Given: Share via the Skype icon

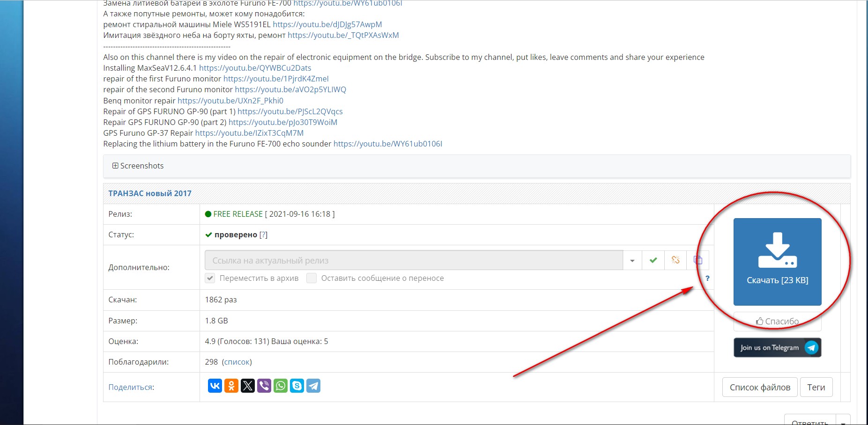Looking at the screenshot, I should click(x=297, y=386).
